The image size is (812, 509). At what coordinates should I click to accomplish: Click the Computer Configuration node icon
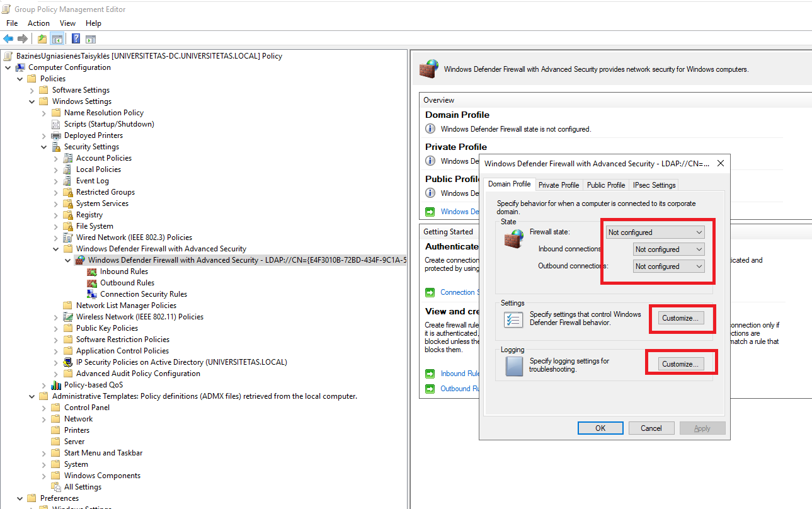[20, 67]
